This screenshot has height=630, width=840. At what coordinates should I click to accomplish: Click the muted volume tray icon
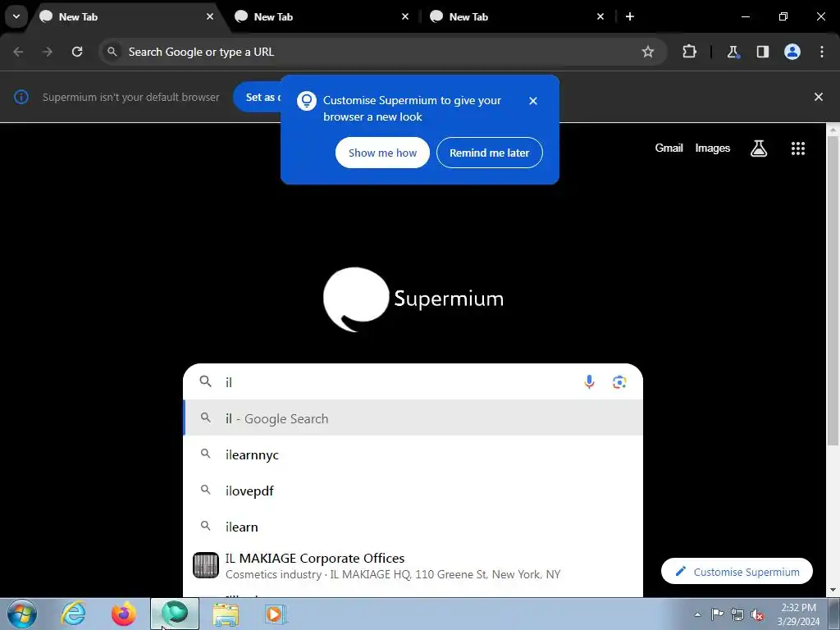click(757, 615)
